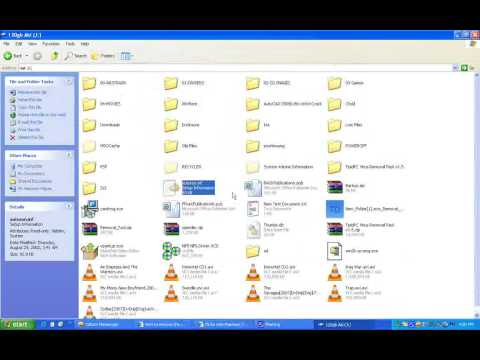The image size is (480, 360).
Task: Select the Immortel CD1 video file
Action: (x=191, y=272)
